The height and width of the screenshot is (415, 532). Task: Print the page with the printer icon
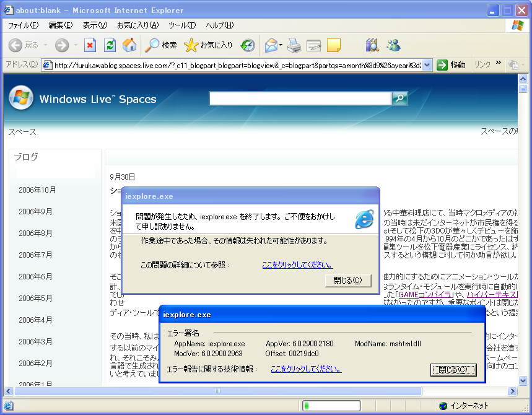click(x=294, y=45)
